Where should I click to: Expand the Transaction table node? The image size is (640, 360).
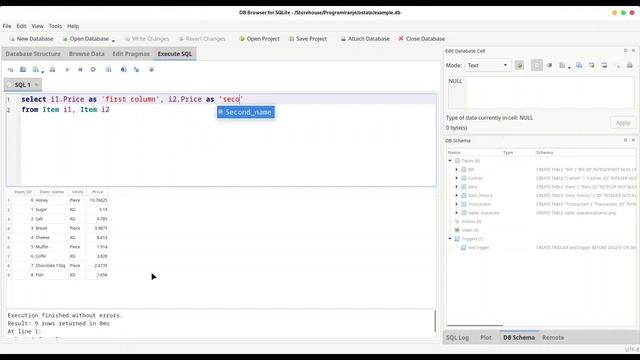pyautogui.click(x=457, y=204)
